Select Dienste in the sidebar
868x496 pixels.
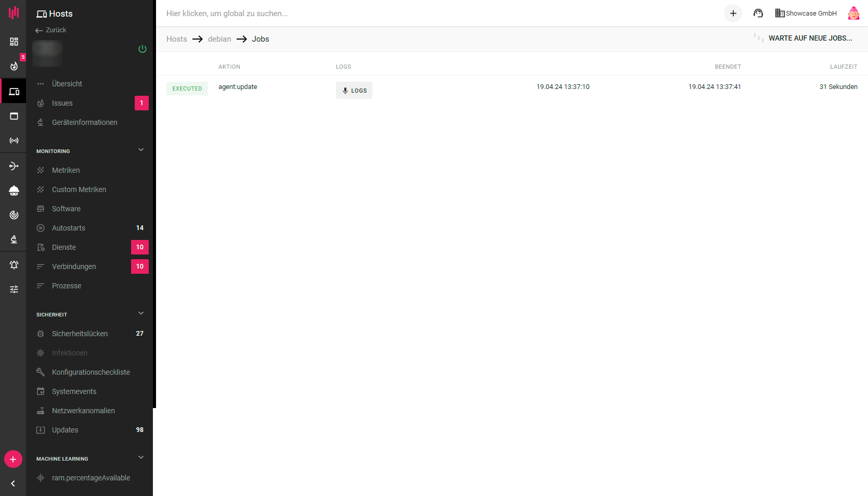coord(64,247)
